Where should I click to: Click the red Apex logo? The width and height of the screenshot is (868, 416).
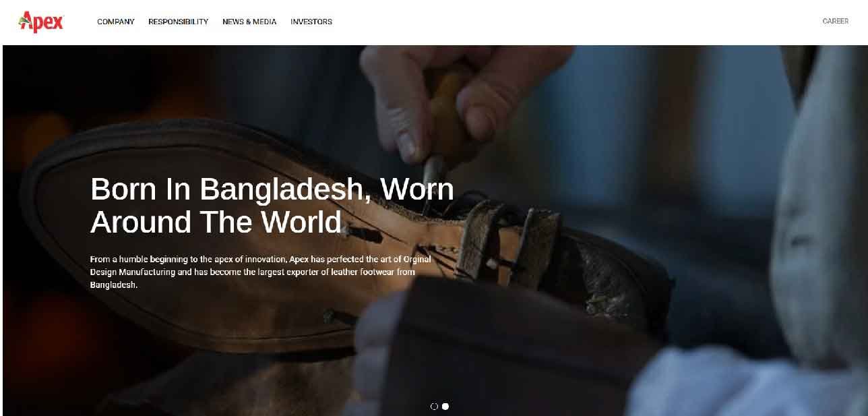[41, 22]
